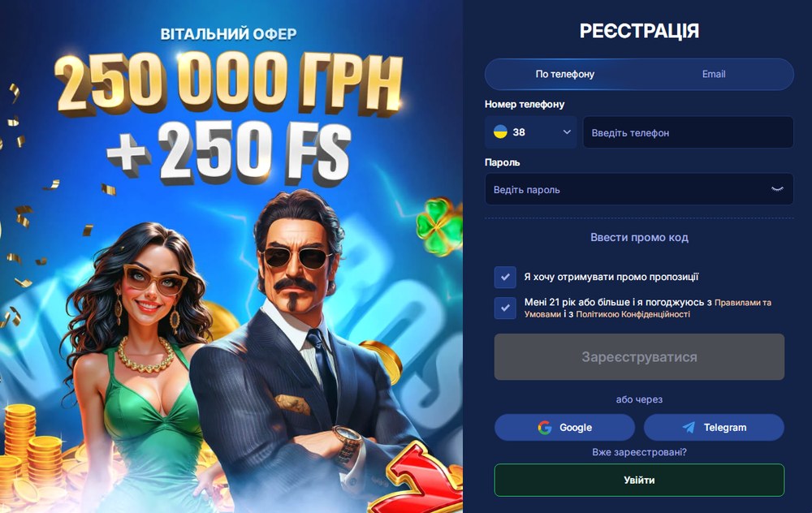Click the 'Увійти' login button

pyautogui.click(x=639, y=480)
